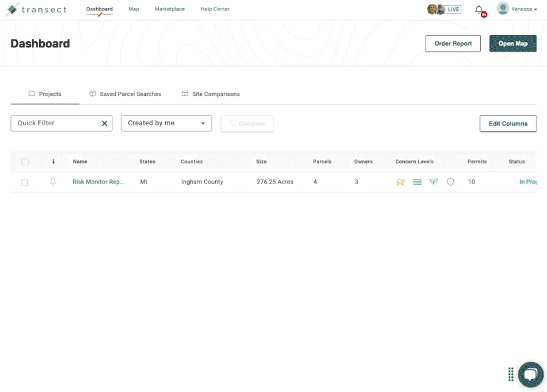The height and width of the screenshot is (392, 547).
Task: Check the Risk Monitor Rep... row checkbox
Action: [24, 182]
